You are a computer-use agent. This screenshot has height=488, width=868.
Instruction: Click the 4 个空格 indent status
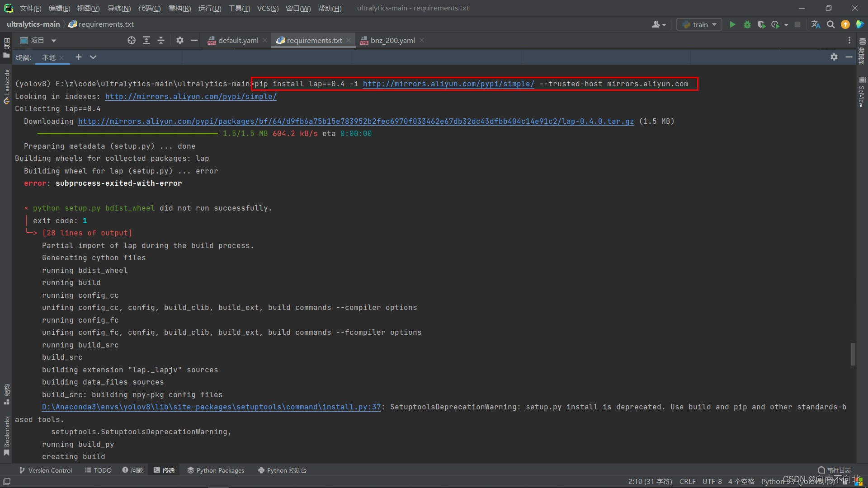click(x=741, y=481)
